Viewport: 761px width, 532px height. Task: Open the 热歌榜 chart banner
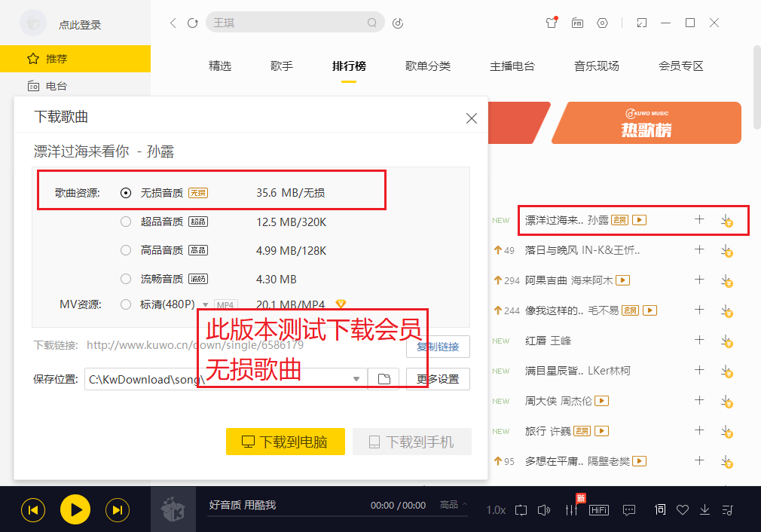(646, 123)
